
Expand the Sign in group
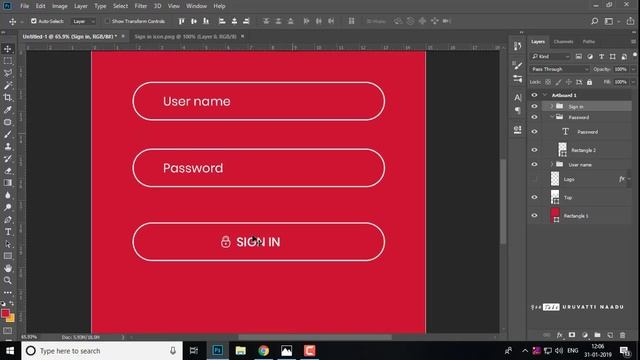(551, 106)
